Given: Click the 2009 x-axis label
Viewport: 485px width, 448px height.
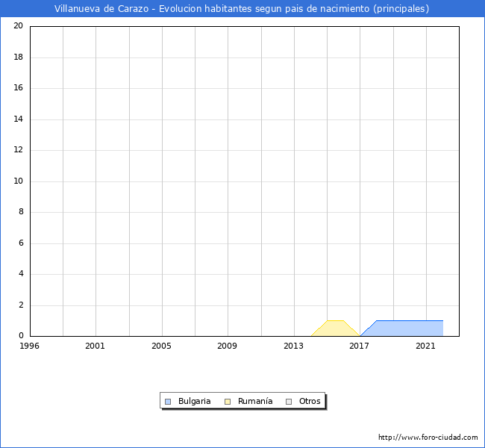Looking at the screenshot, I should [x=227, y=346].
